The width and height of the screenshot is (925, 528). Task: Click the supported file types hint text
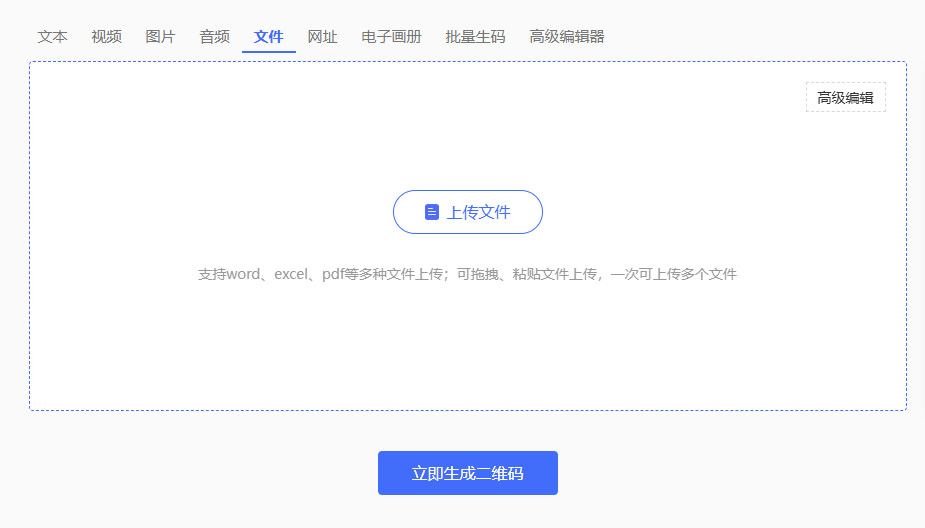tap(467, 274)
